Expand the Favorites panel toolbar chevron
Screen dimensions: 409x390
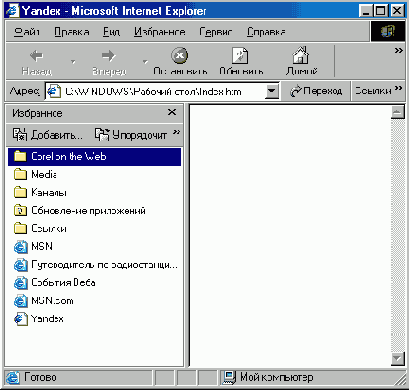click(177, 132)
